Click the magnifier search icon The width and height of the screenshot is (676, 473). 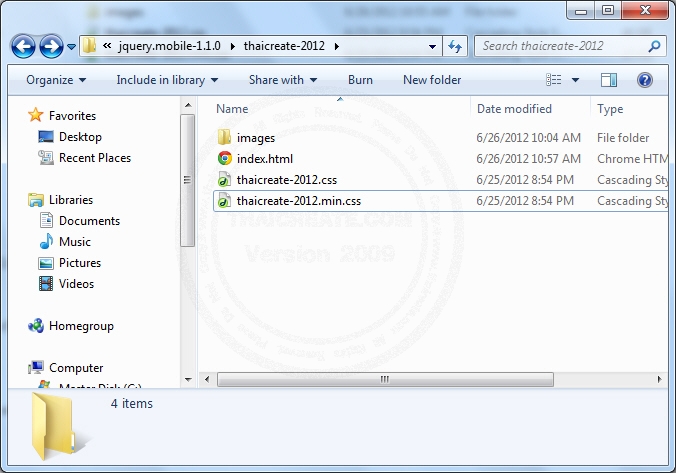tap(654, 46)
